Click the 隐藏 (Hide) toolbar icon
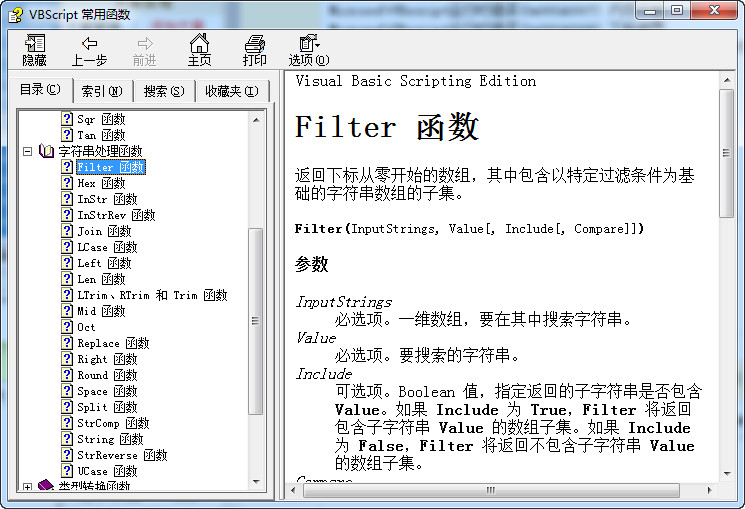 [34, 50]
